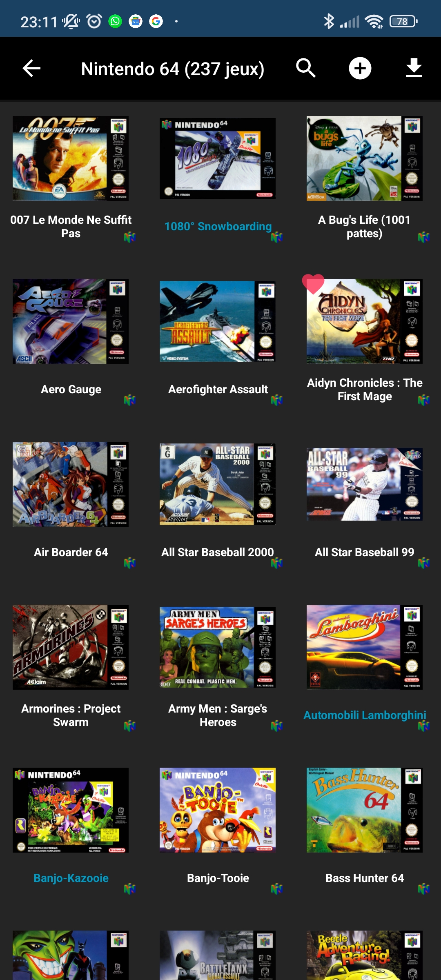441x980 pixels.
Task: Select the 007 Le Monde Ne Suffit Pas cover
Action: (x=71, y=158)
